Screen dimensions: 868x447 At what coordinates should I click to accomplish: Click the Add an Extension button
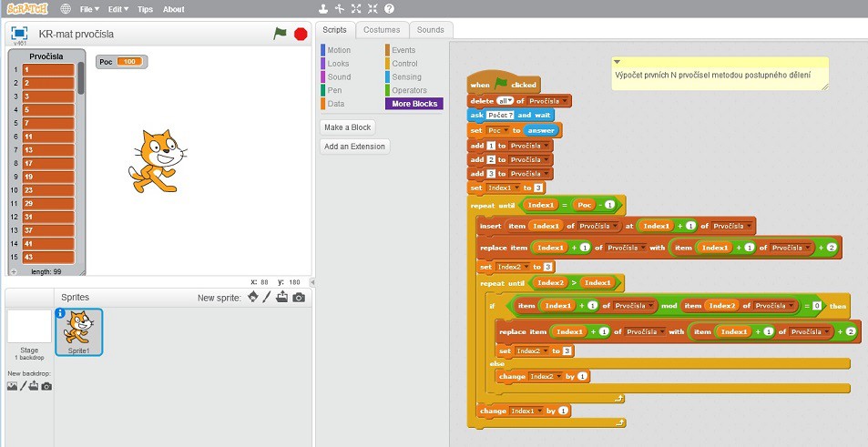click(x=355, y=147)
